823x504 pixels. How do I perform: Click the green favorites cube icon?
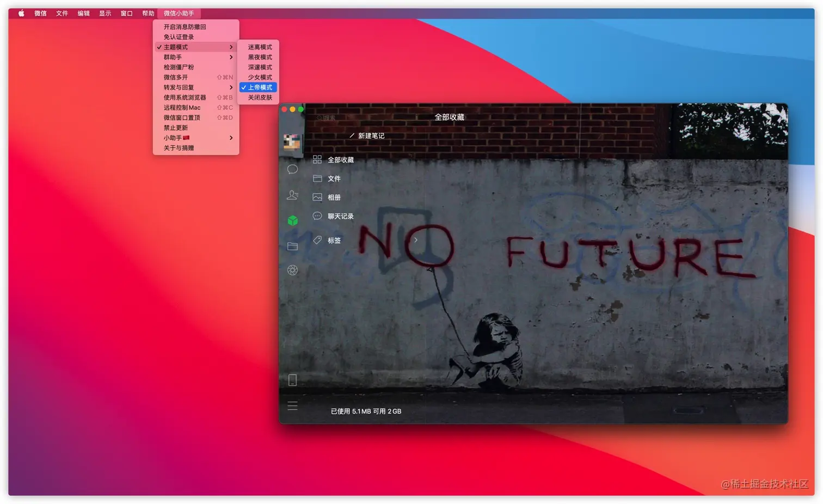click(x=292, y=220)
